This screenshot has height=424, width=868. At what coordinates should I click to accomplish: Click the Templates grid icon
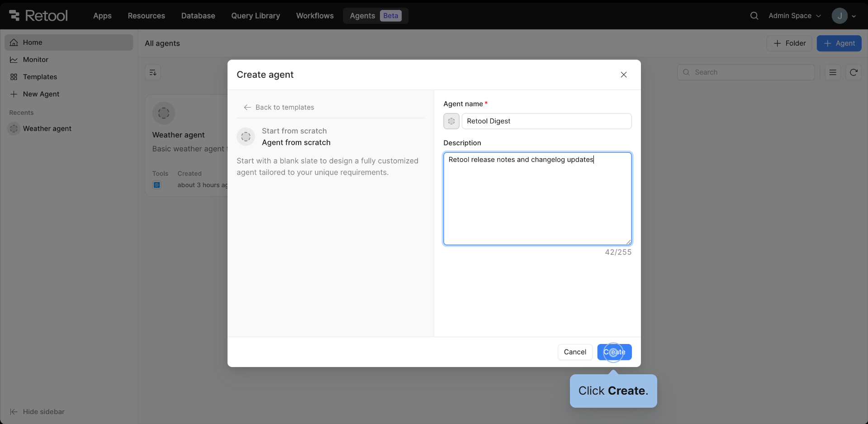[x=14, y=77]
